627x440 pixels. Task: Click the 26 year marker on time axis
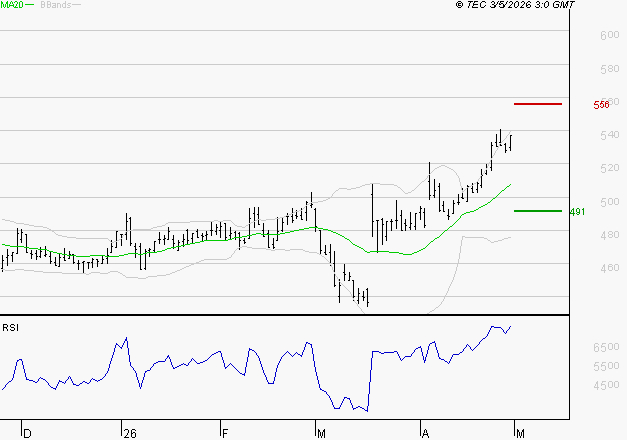(130, 434)
